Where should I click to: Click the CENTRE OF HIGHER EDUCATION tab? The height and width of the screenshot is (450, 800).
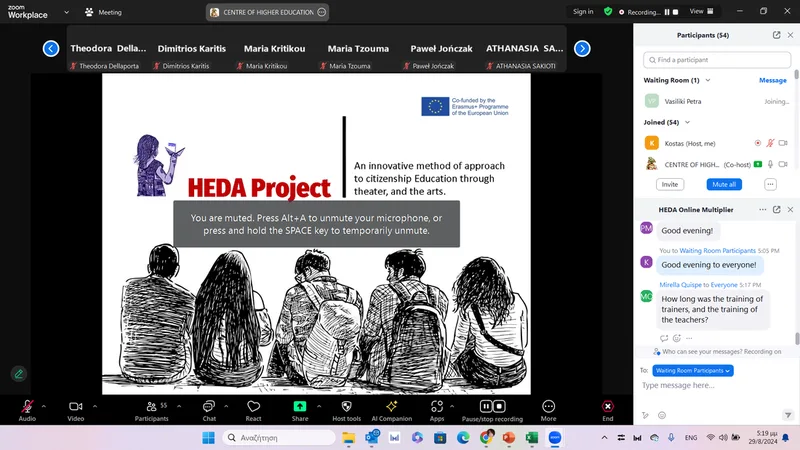click(x=267, y=12)
